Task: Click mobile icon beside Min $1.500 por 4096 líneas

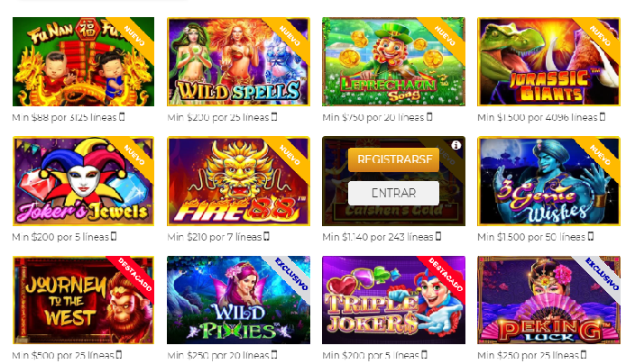Action: pyautogui.click(x=603, y=117)
